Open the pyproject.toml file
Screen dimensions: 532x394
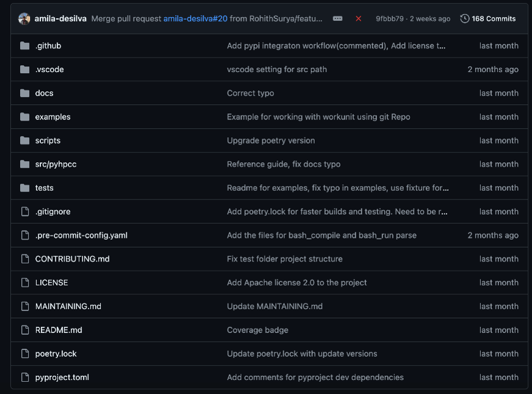coord(62,378)
